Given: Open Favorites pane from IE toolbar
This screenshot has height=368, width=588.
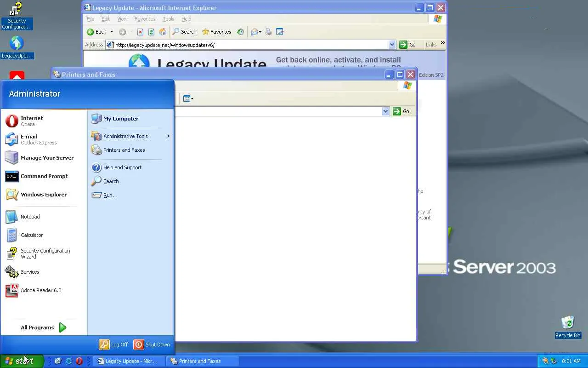Looking at the screenshot, I should (x=217, y=32).
